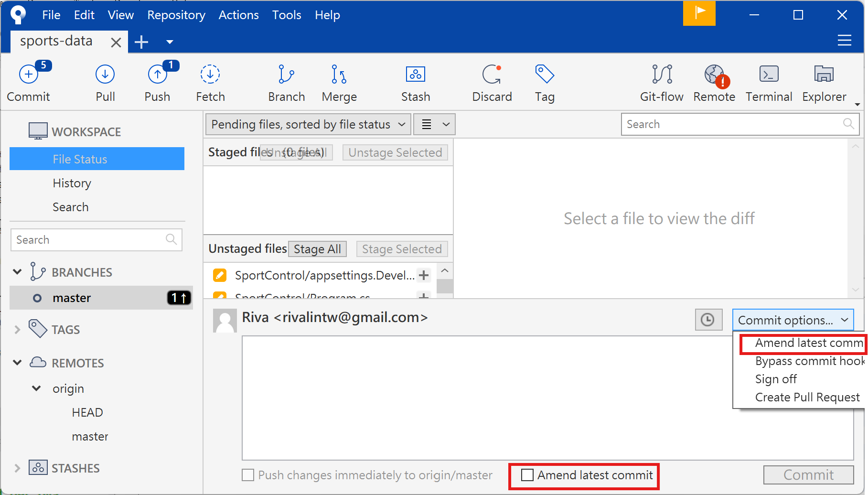Collapse the BRANCHES section
The width and height of the screenshot is (868, 495).
18,272
